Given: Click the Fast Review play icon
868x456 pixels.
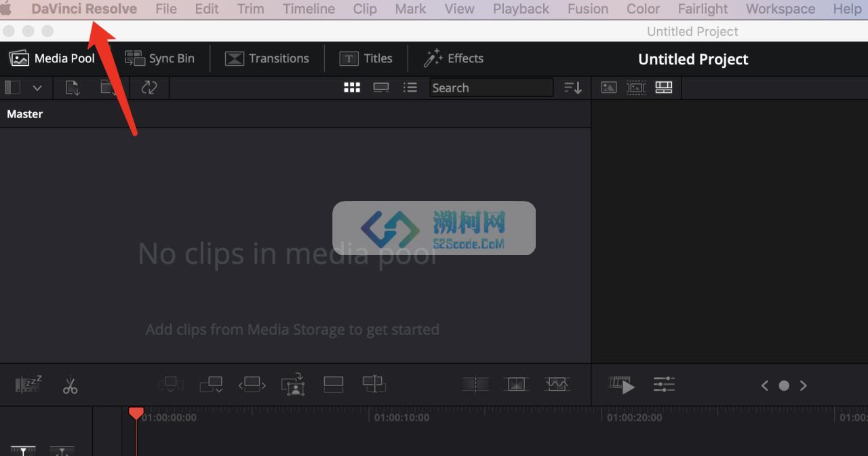Looking at the screenshot, I should pos(623,385).
